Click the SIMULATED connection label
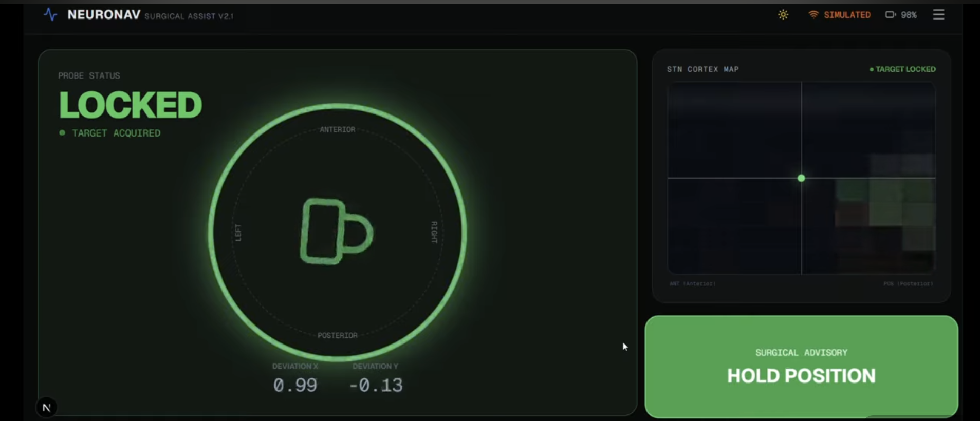 point(847,15)
